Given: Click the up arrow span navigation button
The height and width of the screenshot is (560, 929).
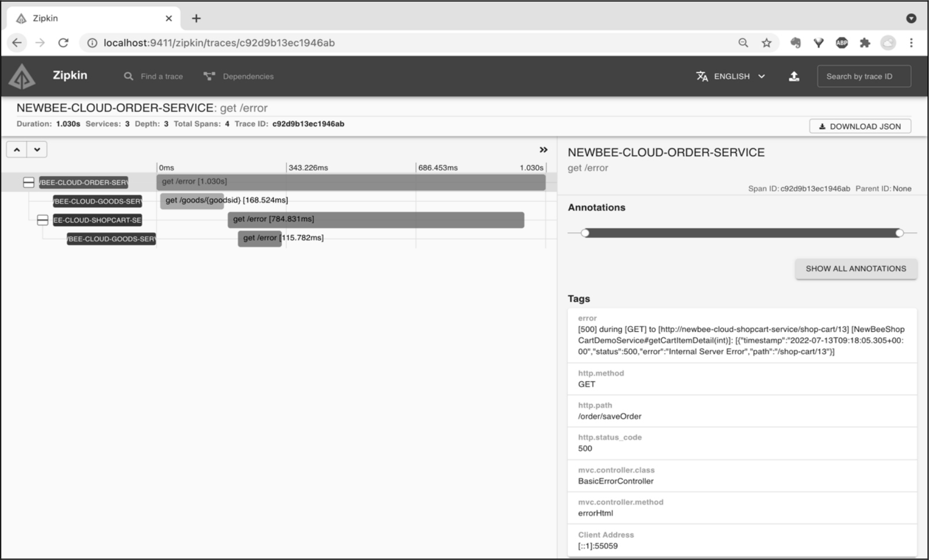Looking at the screenshot, I should (17, 149).
